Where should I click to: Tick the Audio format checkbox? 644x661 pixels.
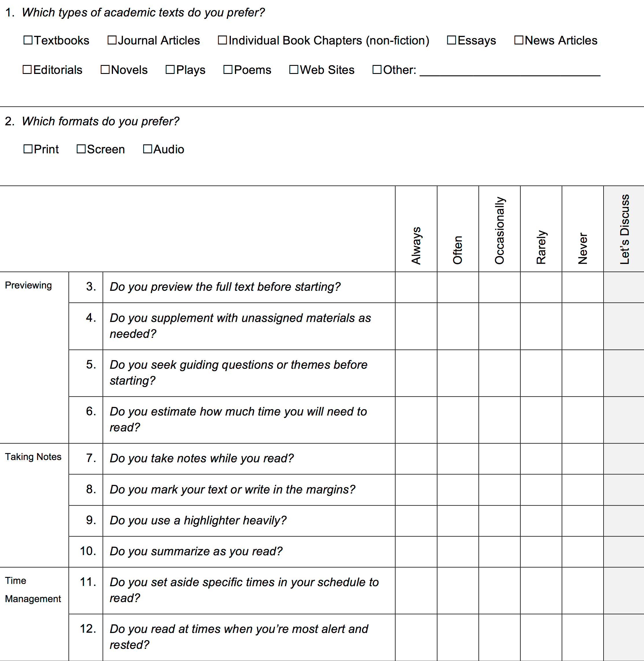147,149
